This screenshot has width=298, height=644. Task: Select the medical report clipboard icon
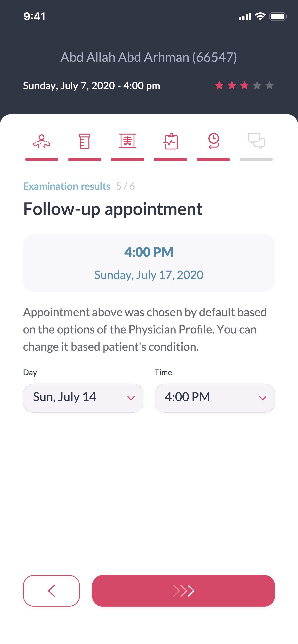pyautogui.click(x=171, y=141)
